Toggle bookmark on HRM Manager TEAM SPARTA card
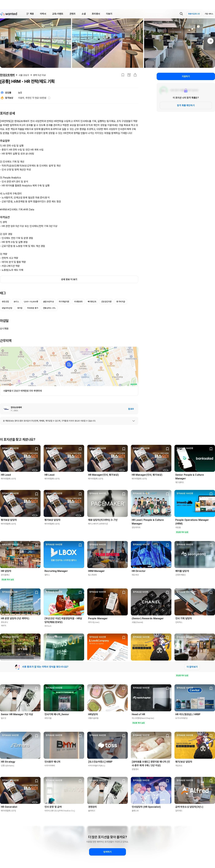The height and width of the screenshot is (868, 215). coord(124,545)
